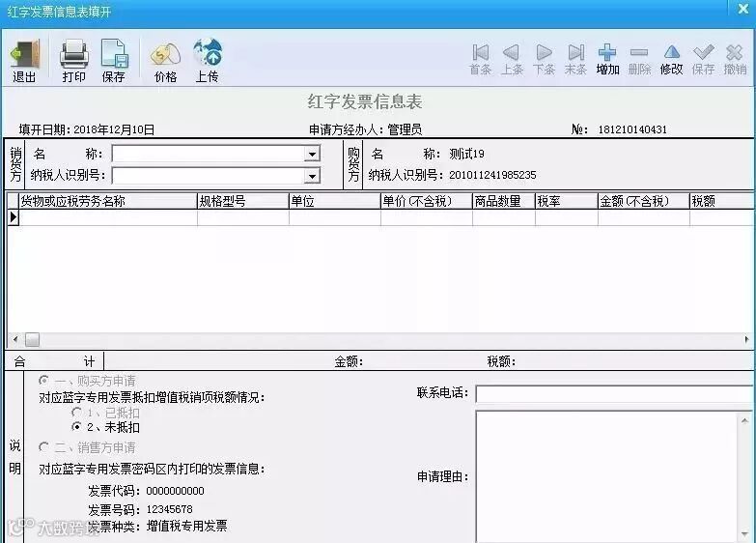Image resolution: width=756 pixels, height=543 pixels.
Task: Click the 单价(不含税) column header
Action: [x=426, y=201]
